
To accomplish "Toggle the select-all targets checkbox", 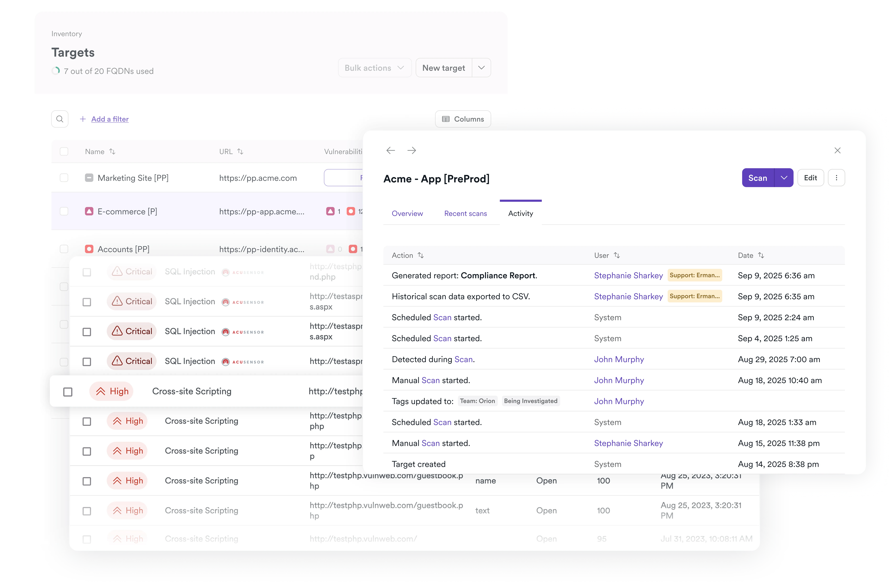I will click(x=64, y=151).
